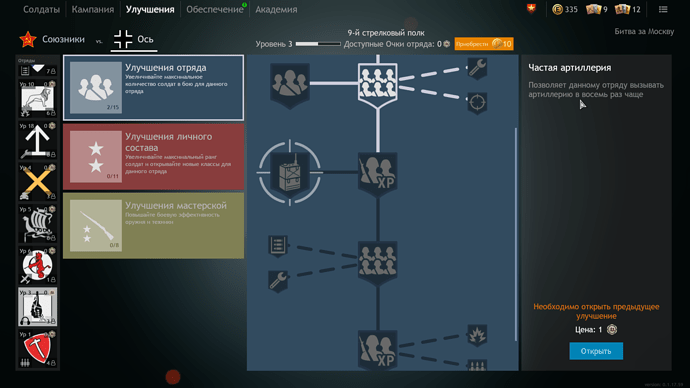Viewport: 690px width, 388px height.
Task: Click the price token icon next to Цена: 1
Action: point(612,329)
